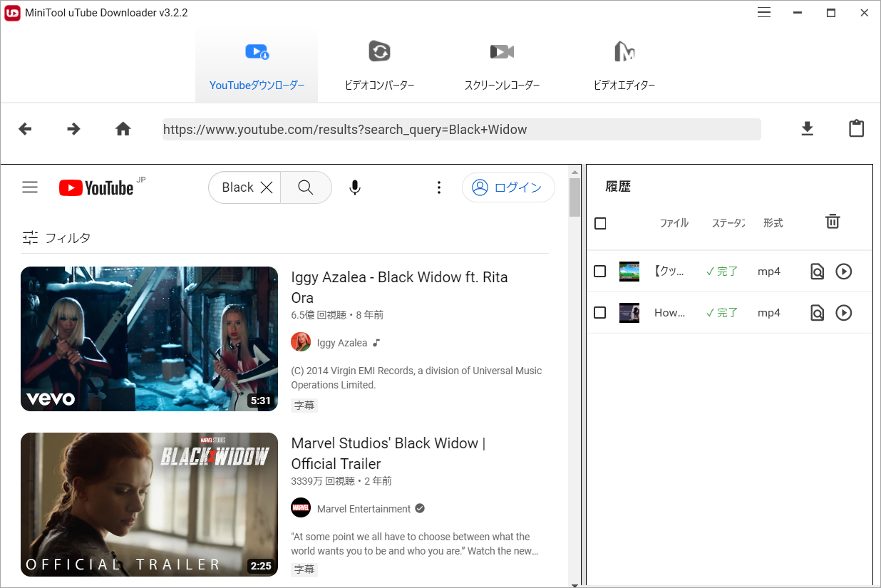
Task: Click the ログイン button on YouTube
Action: tap(508, 187)
